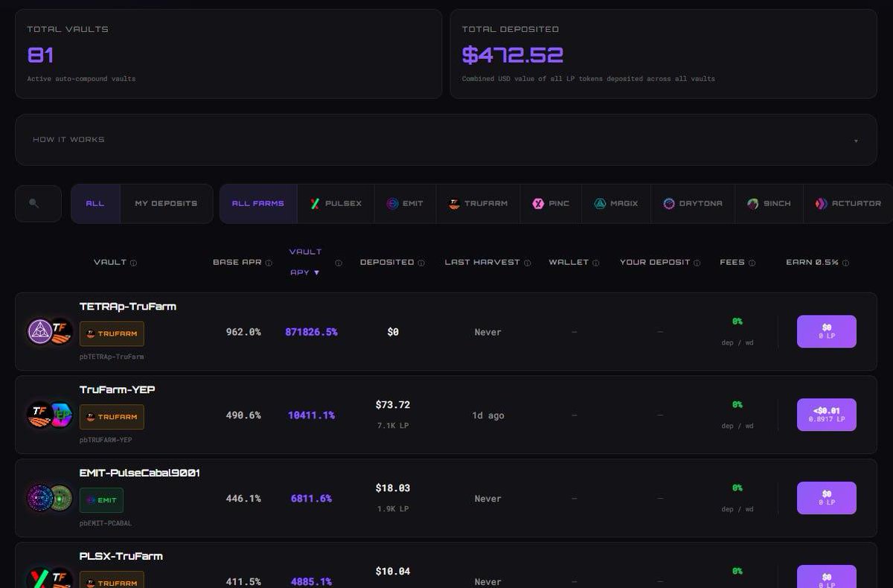The image size is (893, 588).
Task: Focus the vault search field
Action: (x=38, y=203)
